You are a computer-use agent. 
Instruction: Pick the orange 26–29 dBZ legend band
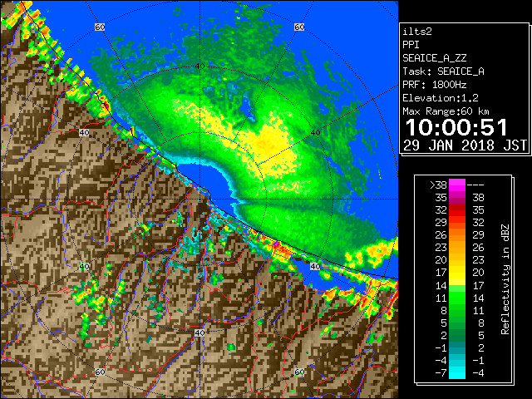pos(457,235)
